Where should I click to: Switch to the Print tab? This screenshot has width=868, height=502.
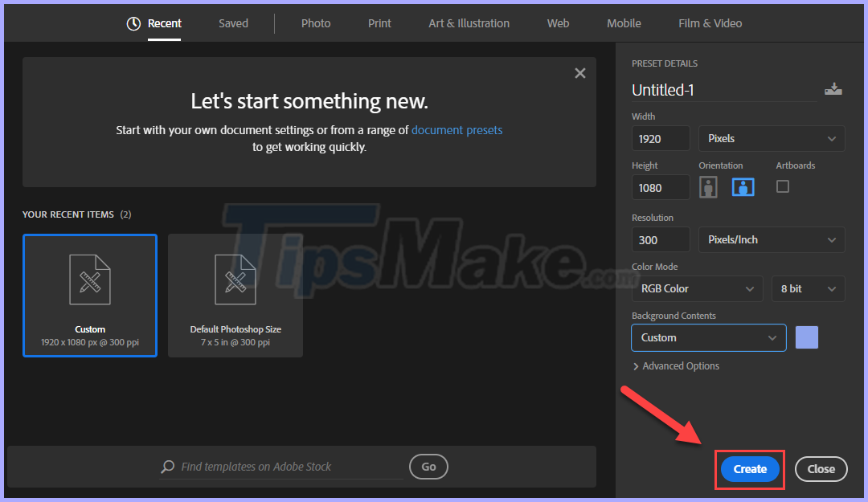[379, 23]
